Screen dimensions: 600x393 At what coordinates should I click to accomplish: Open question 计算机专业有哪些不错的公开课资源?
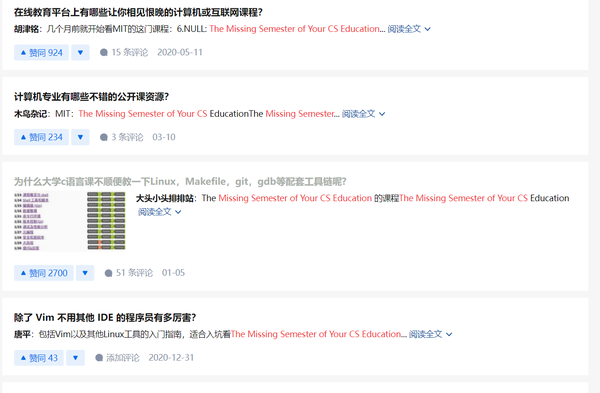91,97
